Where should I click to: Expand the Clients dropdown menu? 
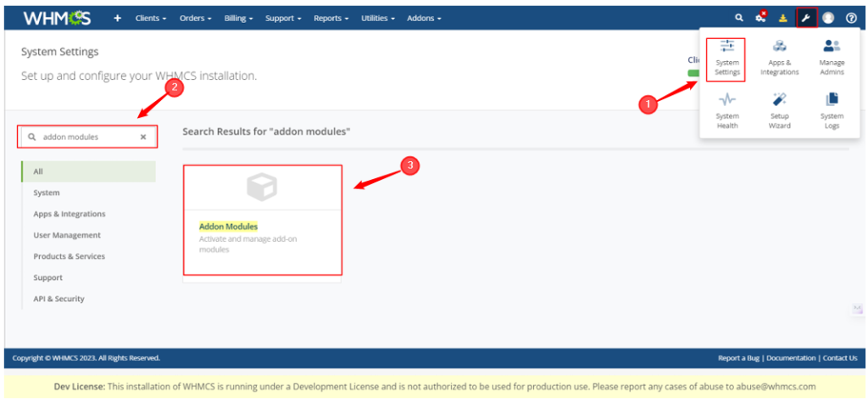click(151, 18)
